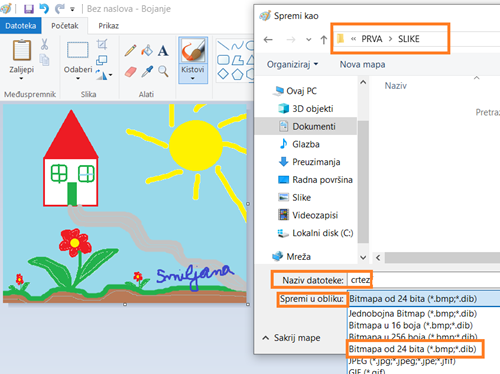500x374 pixels.
Task: Select the Pencil tool
Action: [130, 51]
